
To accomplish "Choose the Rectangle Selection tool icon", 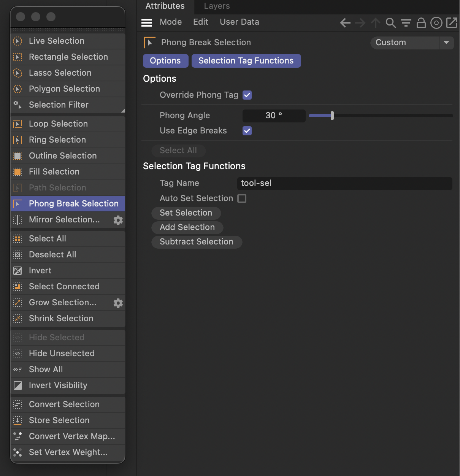I will 17,57.
